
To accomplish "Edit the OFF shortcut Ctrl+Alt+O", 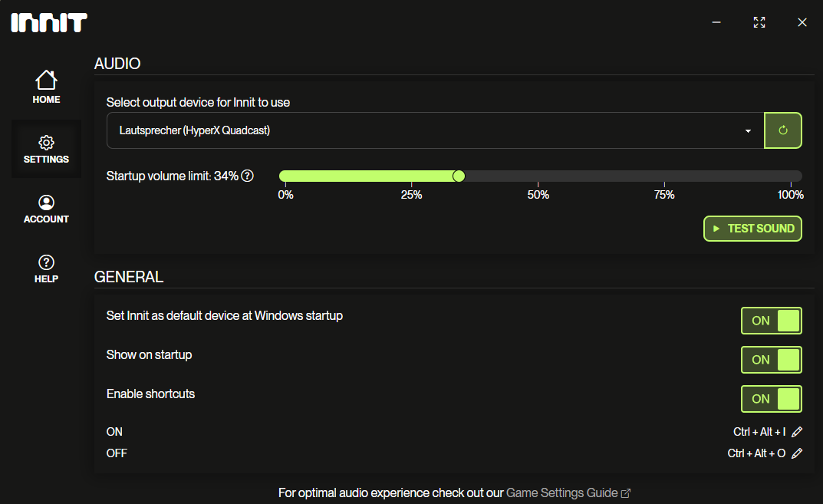I will coord(797,453).
